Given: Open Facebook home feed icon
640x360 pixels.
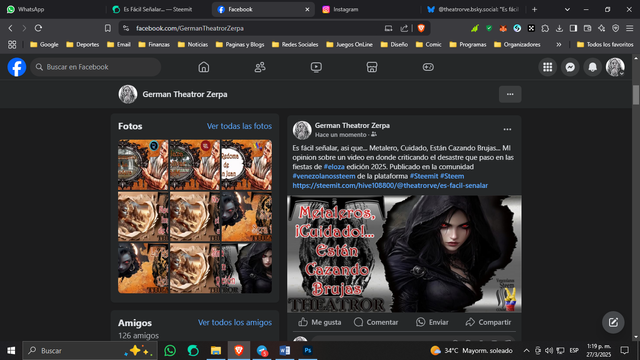Looking at the screenshot, I should pos(204,67).
